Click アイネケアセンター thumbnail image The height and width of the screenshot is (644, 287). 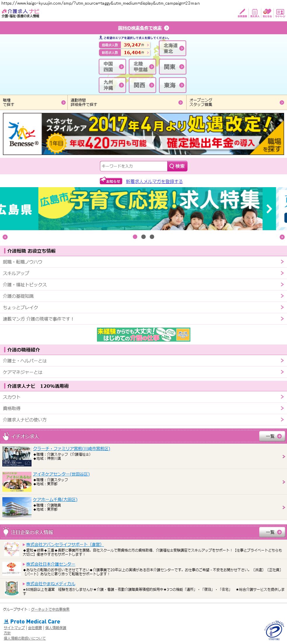17,482
